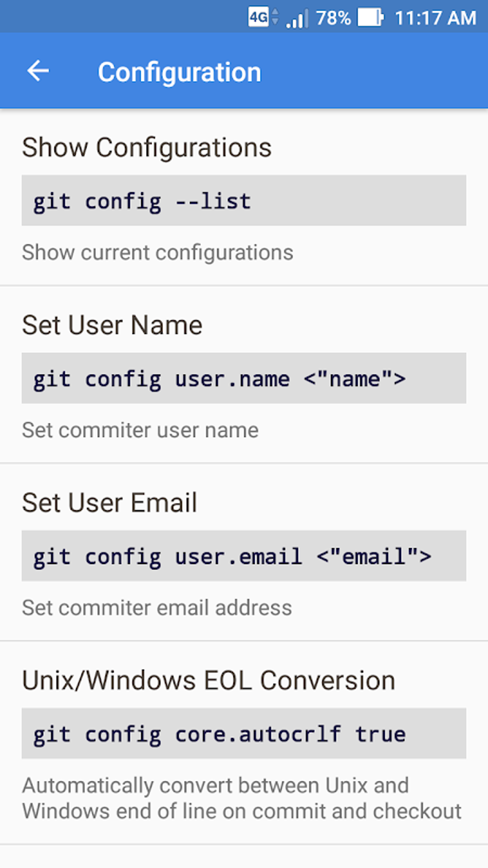Select the git config user.email command box
Viewport: 488px width, 868px height.
pyautogui.click(x=244, y=556)
